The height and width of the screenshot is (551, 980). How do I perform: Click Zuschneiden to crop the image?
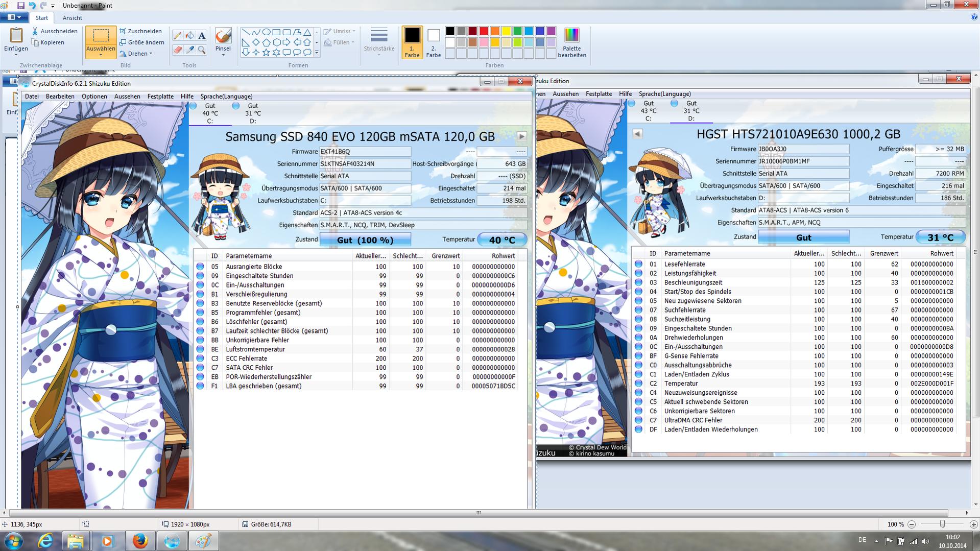(140, 31)
